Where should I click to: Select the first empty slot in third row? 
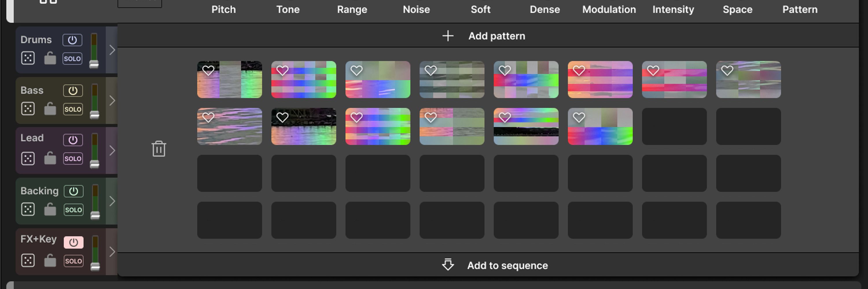coord(229,173)
